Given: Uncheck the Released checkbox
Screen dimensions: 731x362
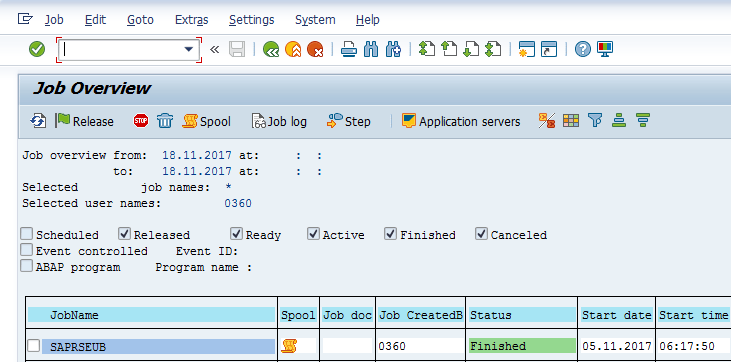Looking at the screenshot, I should point(124,234).
